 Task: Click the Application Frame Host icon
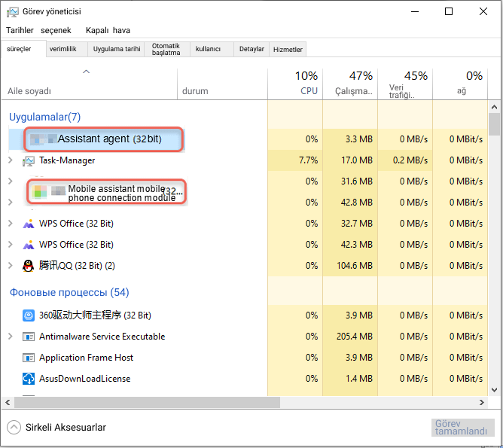click(28, 358)
